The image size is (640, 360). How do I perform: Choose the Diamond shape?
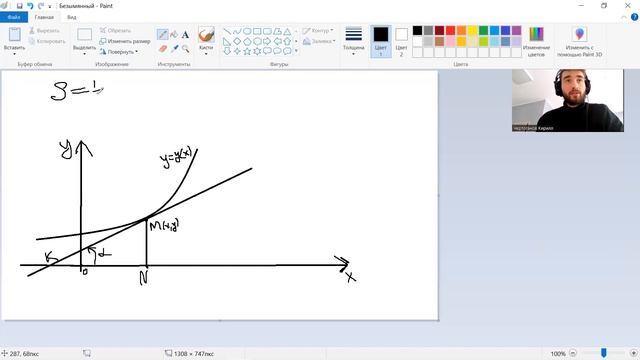click(237, 41)
